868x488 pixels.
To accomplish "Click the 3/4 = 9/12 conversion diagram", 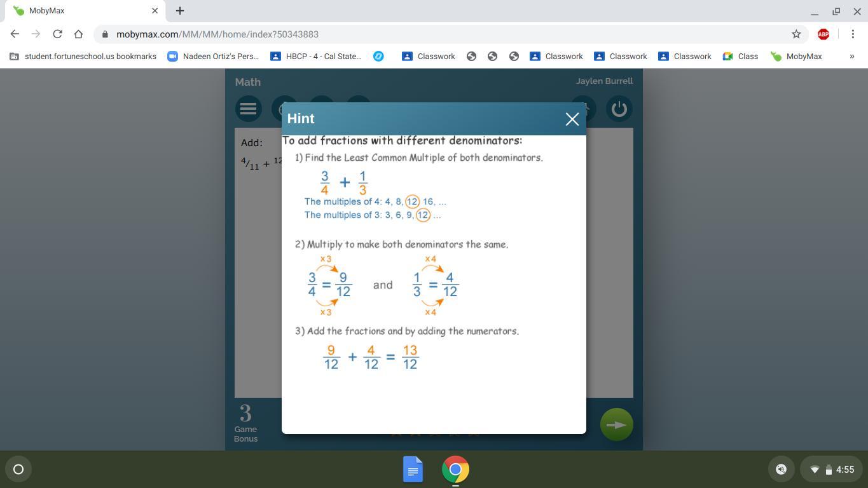I will point(329,285).
